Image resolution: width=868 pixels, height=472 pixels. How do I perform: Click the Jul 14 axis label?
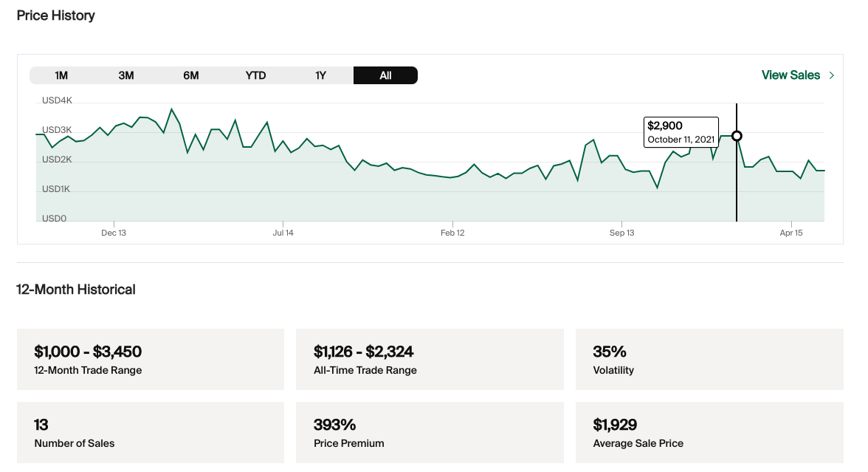[x=283, y=233]
